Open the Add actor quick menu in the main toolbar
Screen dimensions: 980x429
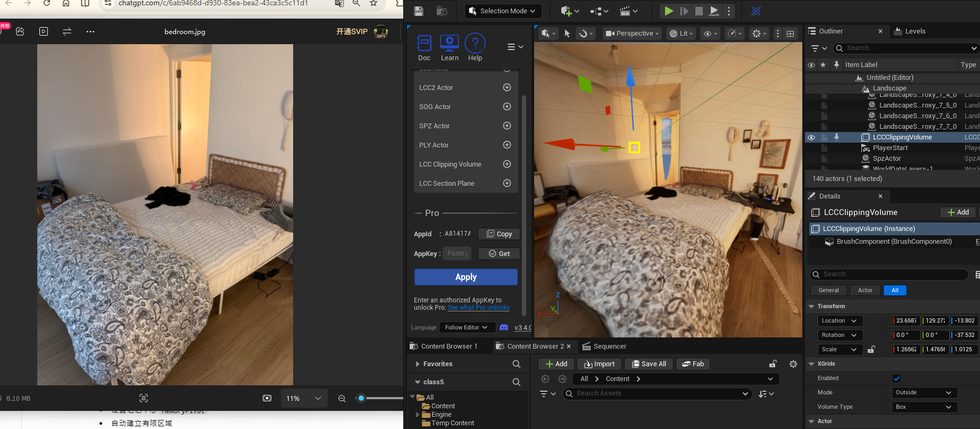click(569, 11)
